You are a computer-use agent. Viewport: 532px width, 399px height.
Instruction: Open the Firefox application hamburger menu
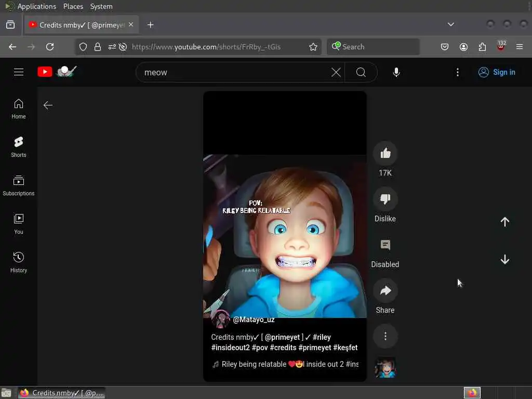pyautogui.click(x=520, y=47)
